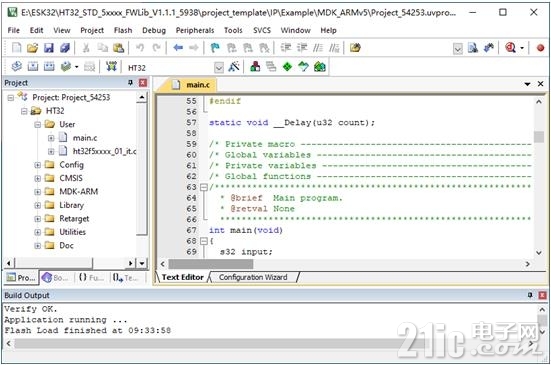Open the Flash menu
Image resolution: width=551 pixels, height=365 pixels.
[123, 30]
